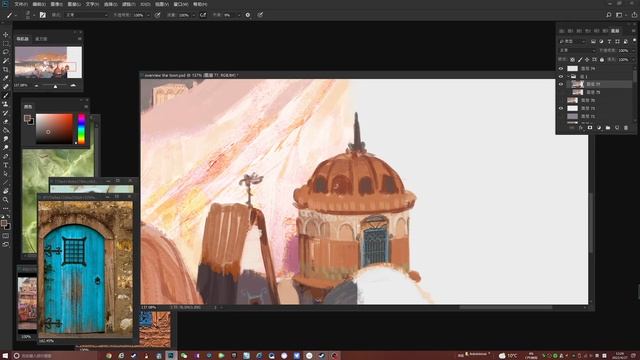Create new group folder icon

click(x=608, y=128)
